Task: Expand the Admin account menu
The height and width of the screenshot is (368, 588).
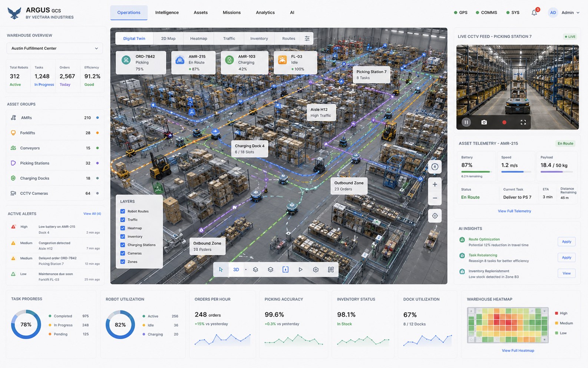Action: pos(570,13)
